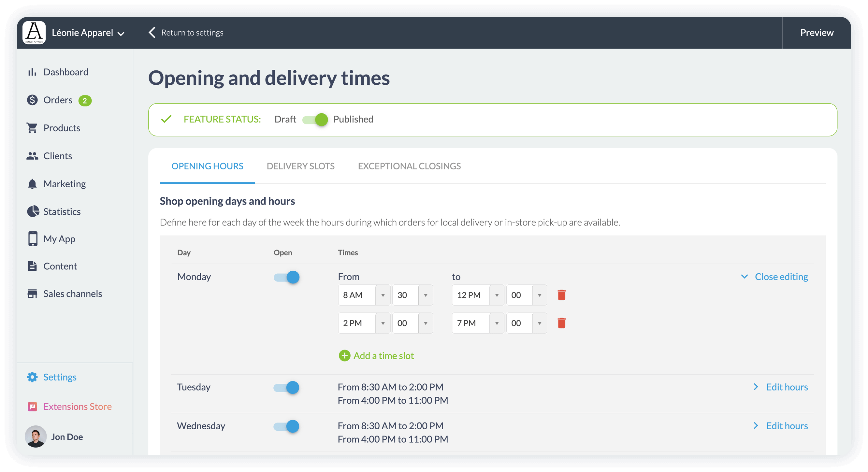Delete Monday's first time slot
This screenshot has width=868, height=472.
561,295
